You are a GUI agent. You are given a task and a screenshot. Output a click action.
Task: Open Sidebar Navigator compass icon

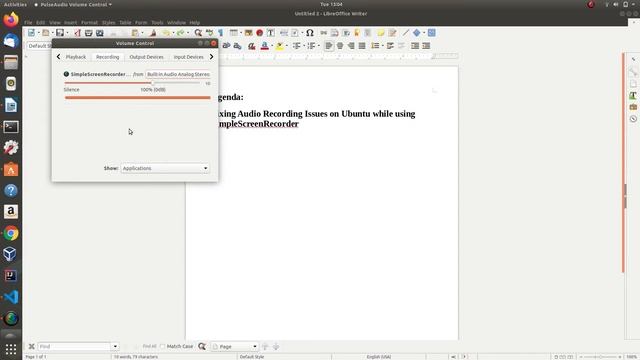(633, 119)
